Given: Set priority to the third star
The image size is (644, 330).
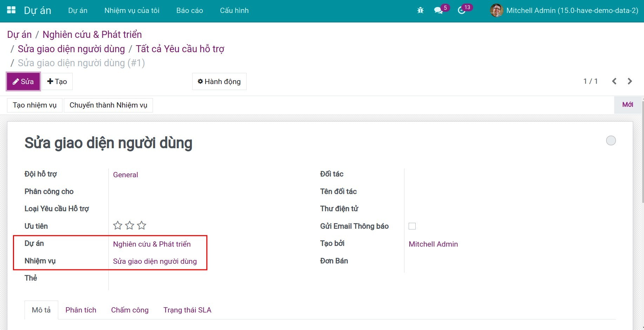Looking at the screenshot, I should pos(142,226).
